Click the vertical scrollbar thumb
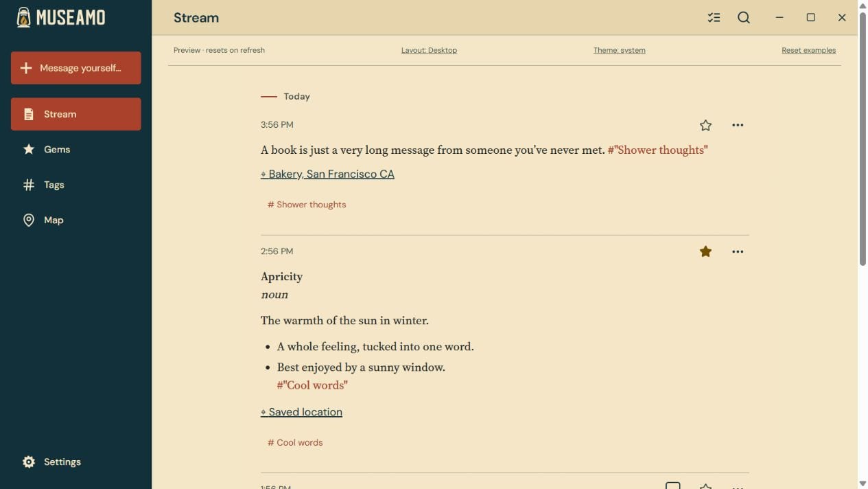 (863, 138)
